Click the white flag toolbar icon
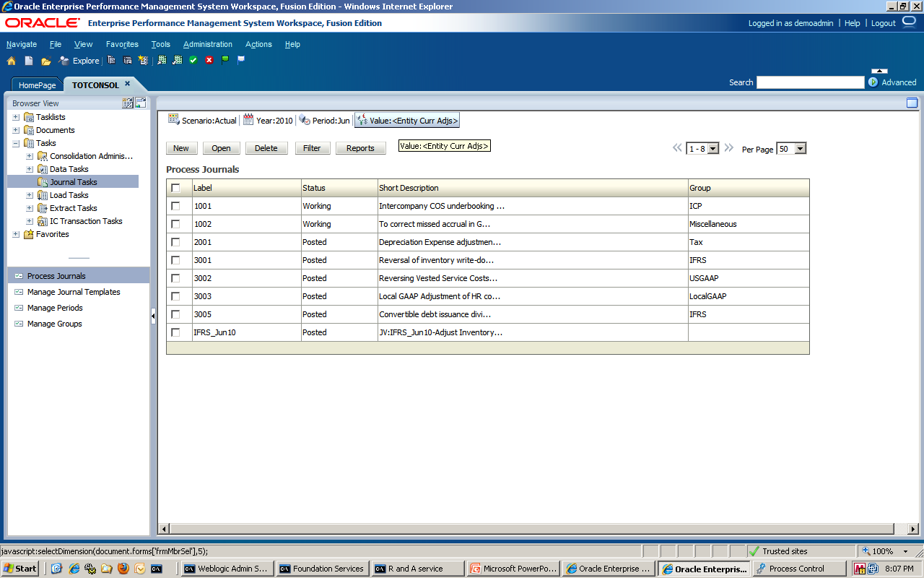924x578 pixels. tap(241, 60)
